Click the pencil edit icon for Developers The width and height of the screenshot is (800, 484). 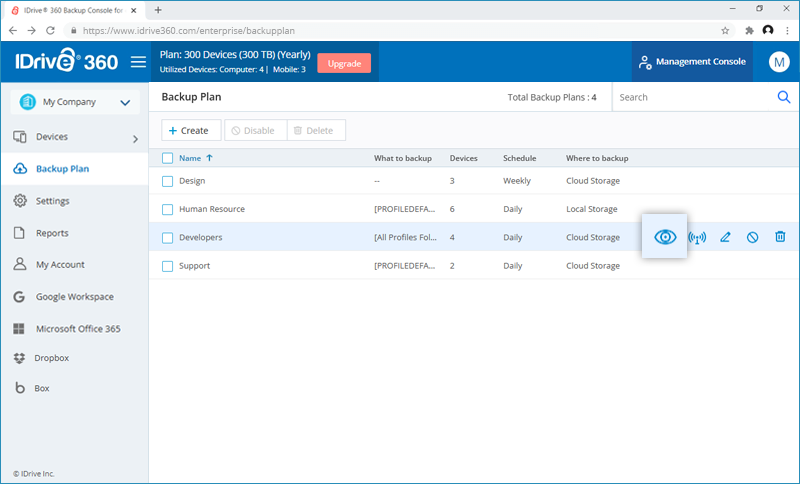[725, 237]
